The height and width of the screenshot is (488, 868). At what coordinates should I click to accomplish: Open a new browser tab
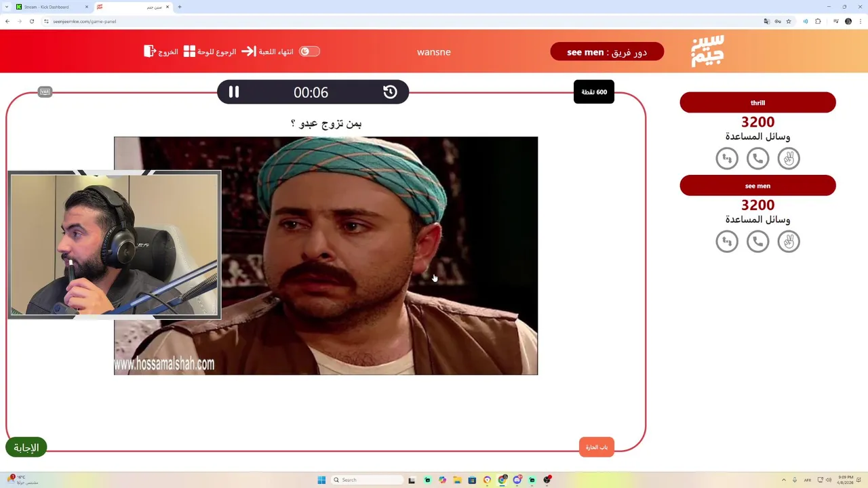pos(180,7)
